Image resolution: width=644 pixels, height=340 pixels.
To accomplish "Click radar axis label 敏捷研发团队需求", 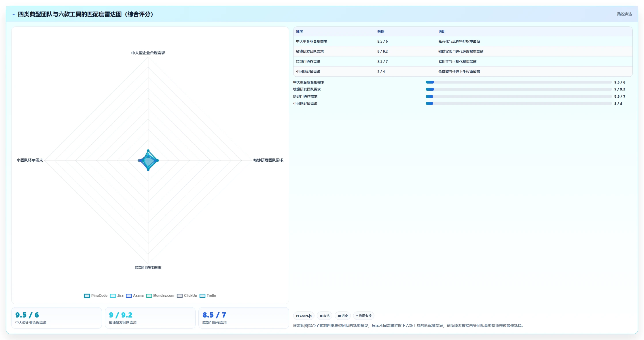I will coord(268,160).
